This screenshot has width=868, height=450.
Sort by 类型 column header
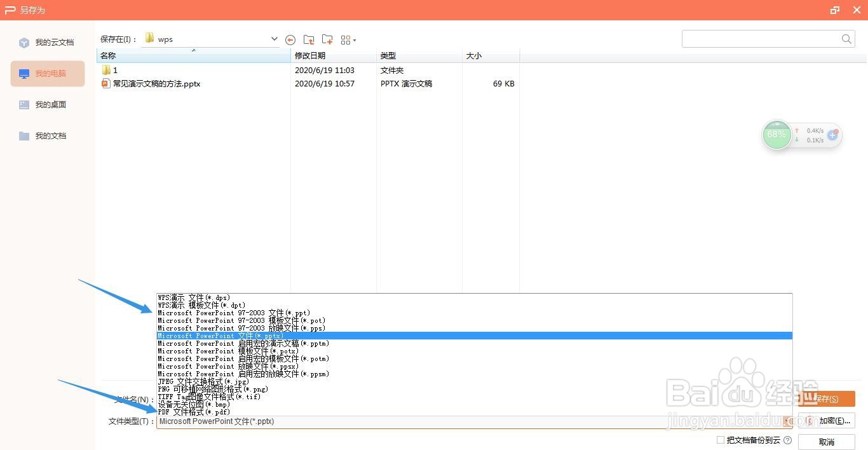419,56
